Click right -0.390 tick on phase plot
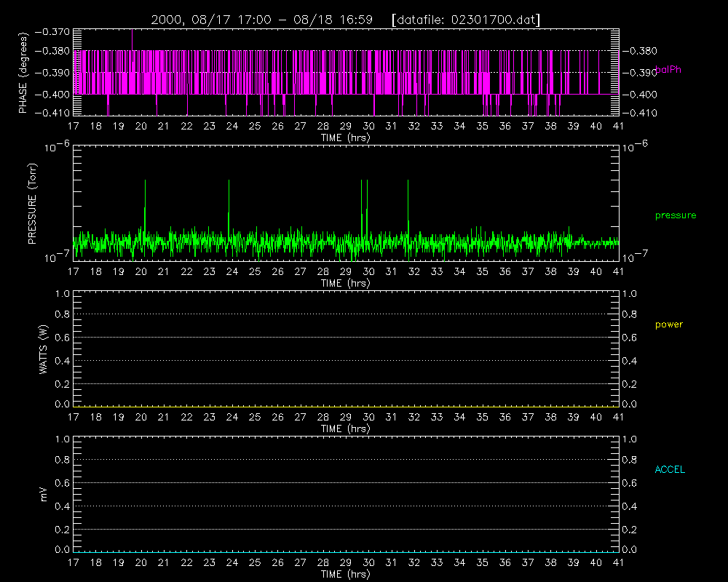 (639, 73)
